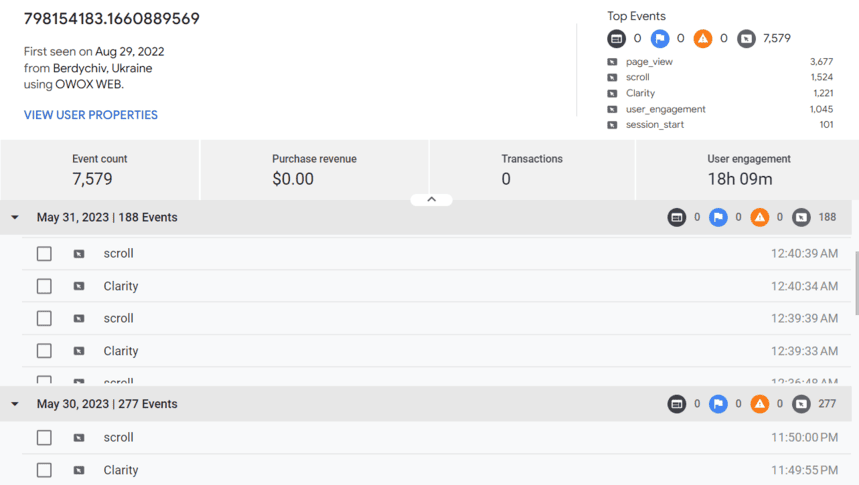Open the Clarity event logged at 12:40:34 AM
Screen dimensions: 859x485
click(x=437, y=286)
